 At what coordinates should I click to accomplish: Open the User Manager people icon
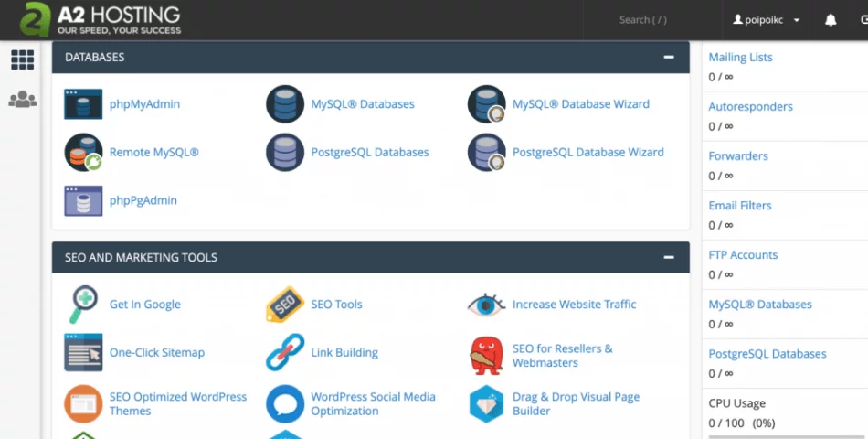click(23, 99)
